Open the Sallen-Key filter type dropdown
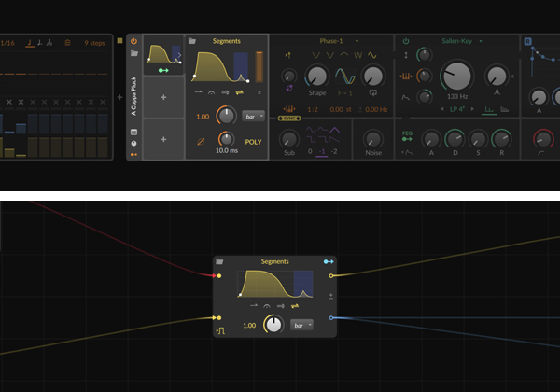Viewport: 560px width, 392px height. point(462,41)
